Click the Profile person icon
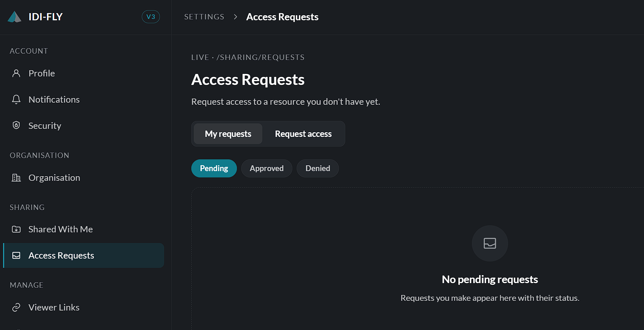This screenshot has height=330, width=644. click(x=16, y=73)
